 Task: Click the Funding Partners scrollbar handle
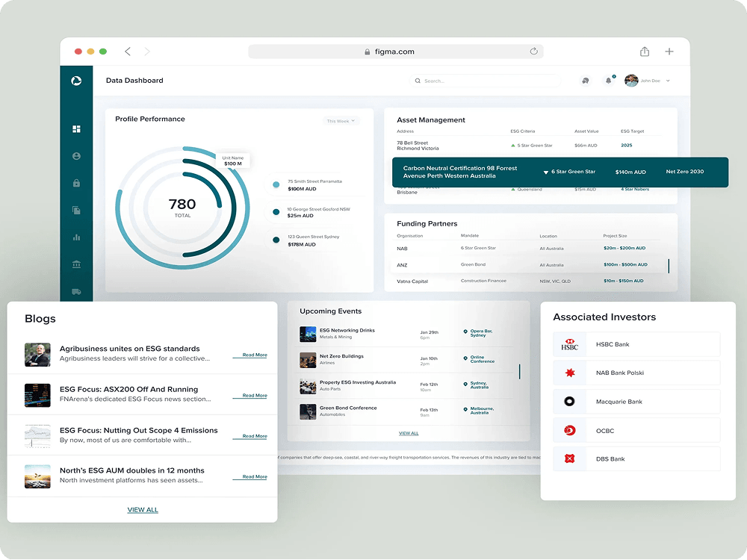pos(669,266)
